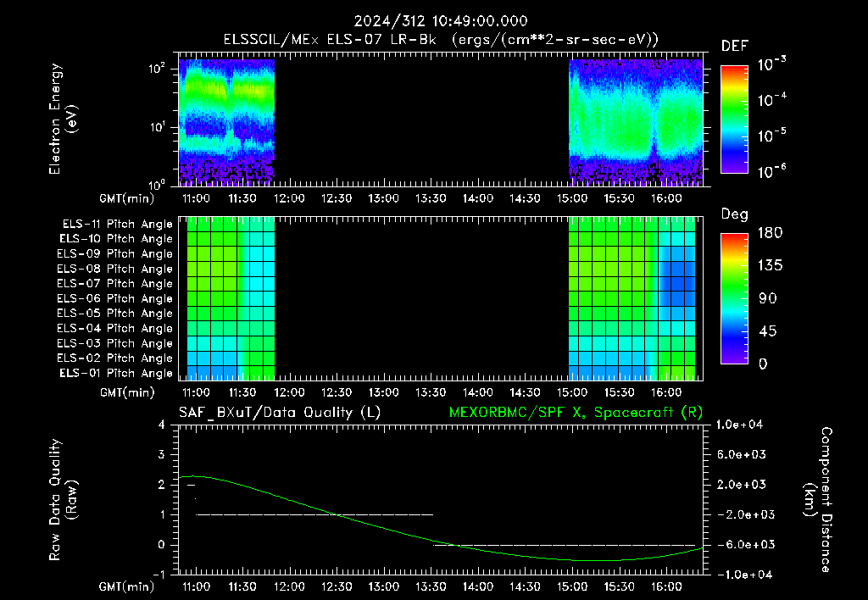Click the left electron spectrogram data block
Image resolution: width=868 pixels, height=600 pixels.
coord(226,122)
